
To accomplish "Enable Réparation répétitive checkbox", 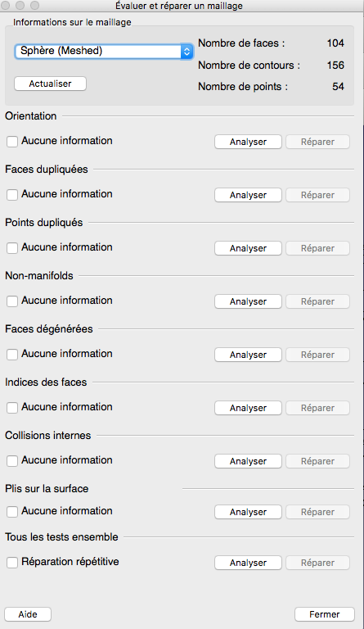I will pyautogui.click(x=12, y=563).
